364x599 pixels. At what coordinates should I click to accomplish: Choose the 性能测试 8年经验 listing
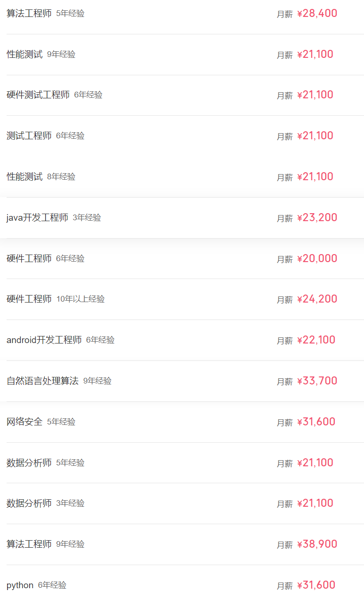pos(24,177)
